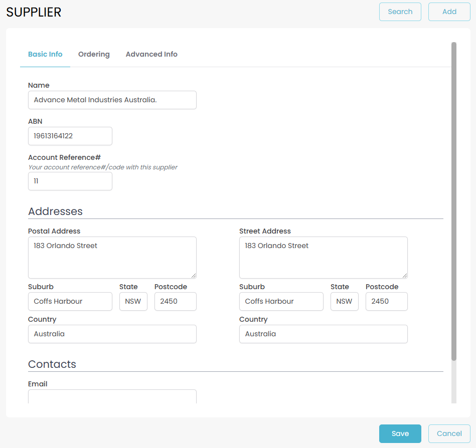Focus the ABN input field
The height and width of the screenshot is (448, 476).
70,136
